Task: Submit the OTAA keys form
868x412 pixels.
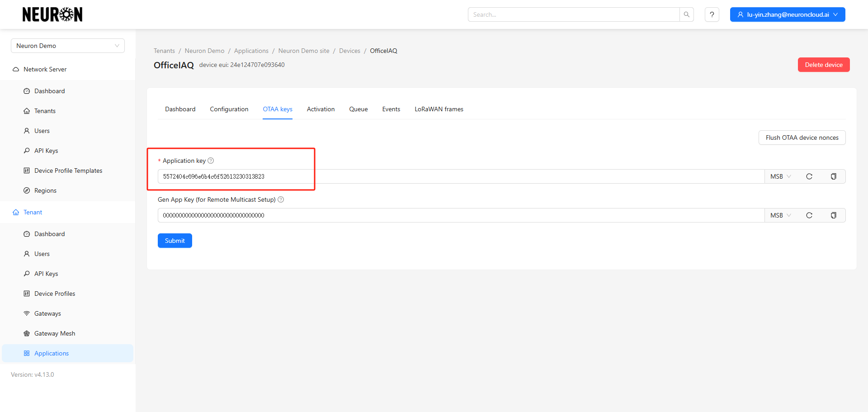Action: click(175, 241)
